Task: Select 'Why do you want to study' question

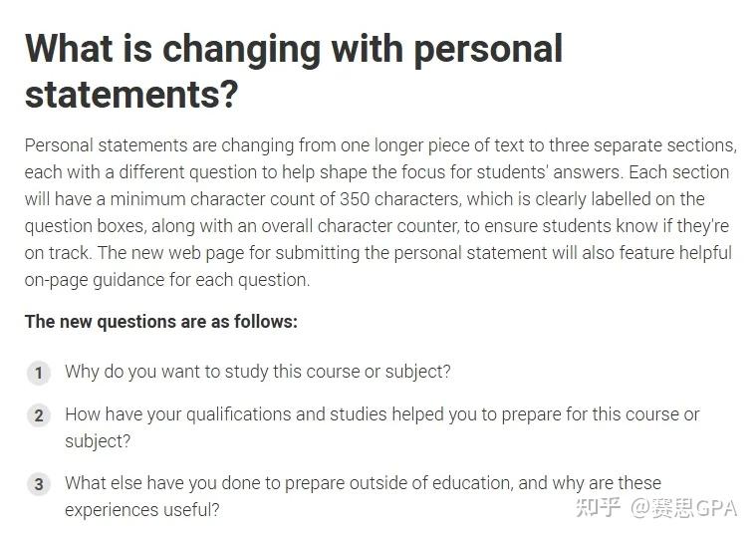Action: [257, 372]
